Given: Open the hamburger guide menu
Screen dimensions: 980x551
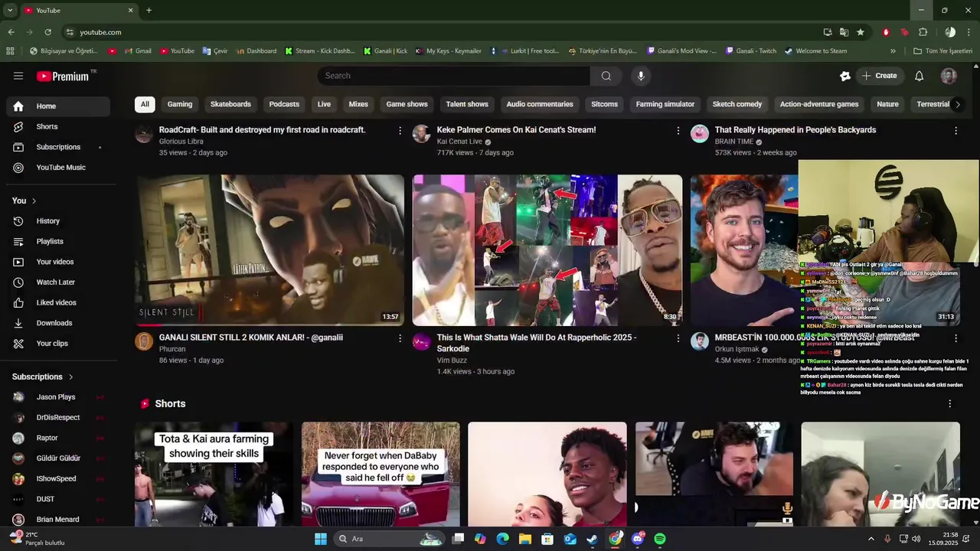Looking at the screenshot, I should (18, 76).
